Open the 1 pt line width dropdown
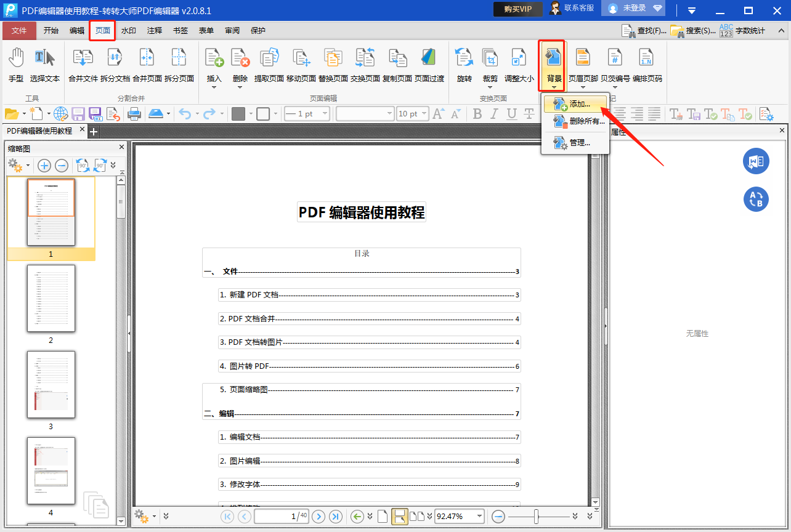Screen dimensions: 791x532 click(x=324, y=114)
